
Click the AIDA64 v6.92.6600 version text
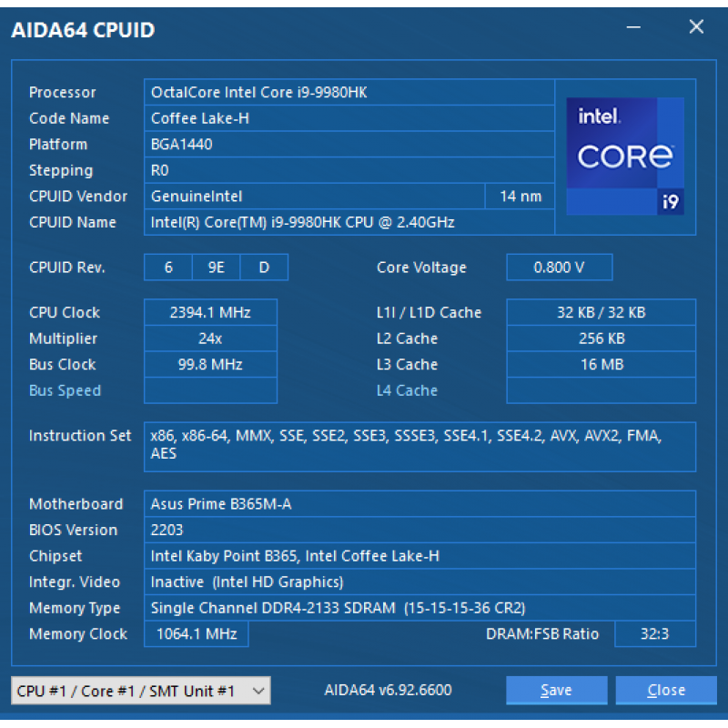tap(388, 690)
